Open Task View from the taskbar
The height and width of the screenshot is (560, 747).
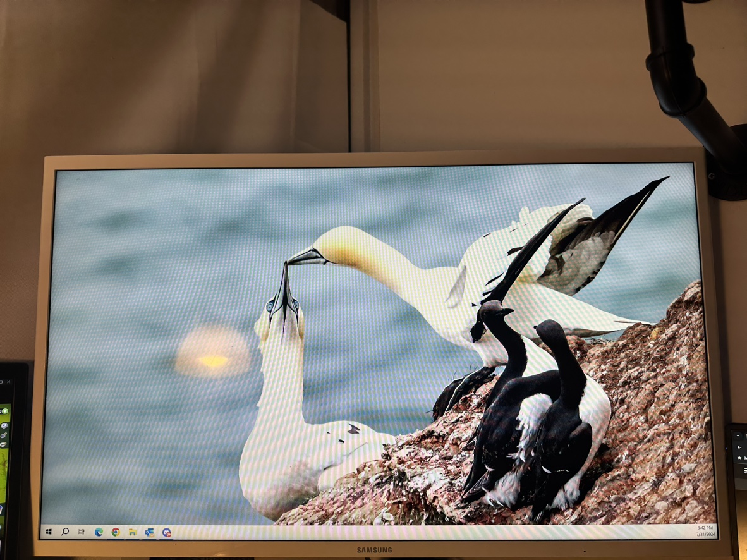click(82, 532)
